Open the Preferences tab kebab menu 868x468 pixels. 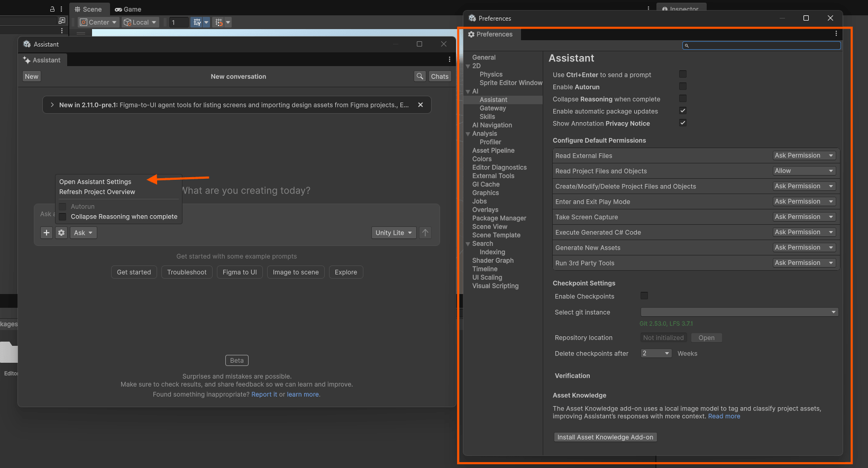[836, 34]
